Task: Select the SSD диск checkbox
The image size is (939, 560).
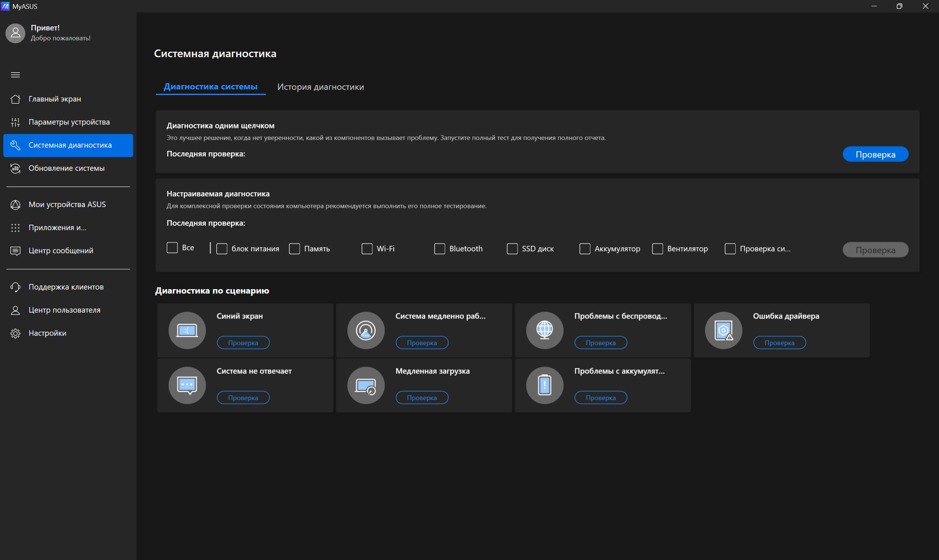Action: pos(512,249)
